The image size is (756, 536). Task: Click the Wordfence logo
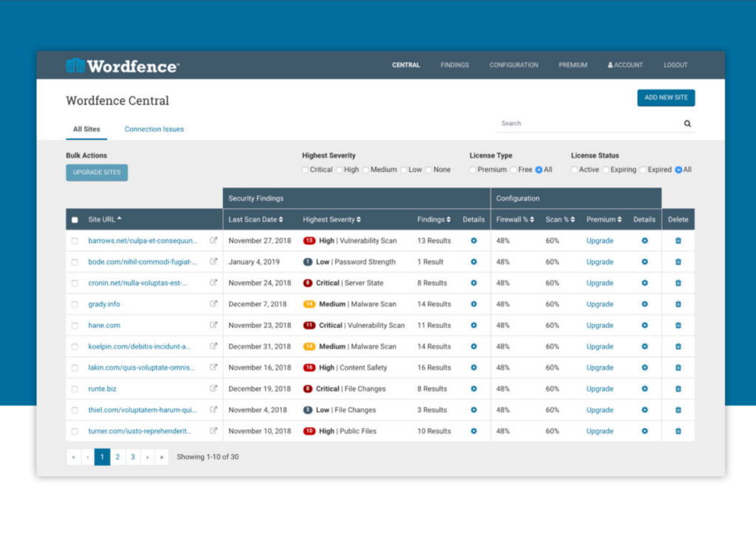click(122, 65)
